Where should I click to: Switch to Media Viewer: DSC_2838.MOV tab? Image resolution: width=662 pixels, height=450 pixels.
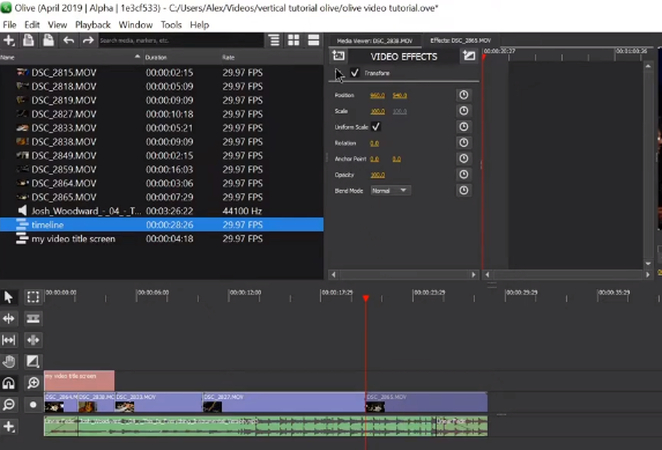pyautogui.click(x=374, y=41)
